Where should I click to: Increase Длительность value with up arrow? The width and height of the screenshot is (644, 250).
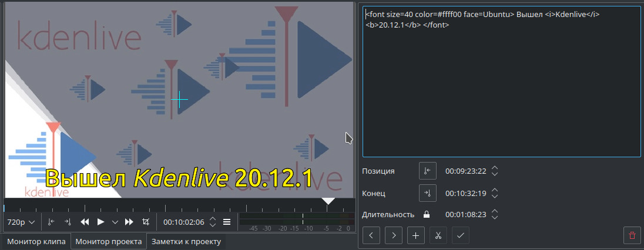pyautogui.click(x=495, y=212)
